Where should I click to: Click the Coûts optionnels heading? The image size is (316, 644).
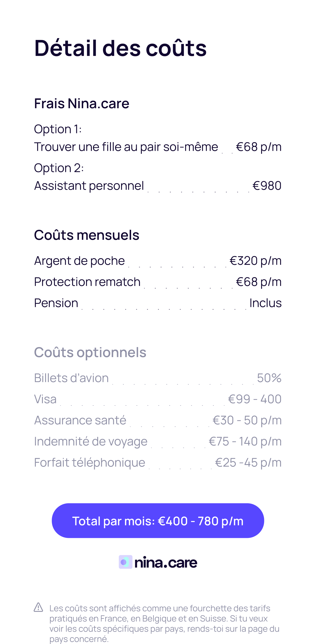[90, 352]
